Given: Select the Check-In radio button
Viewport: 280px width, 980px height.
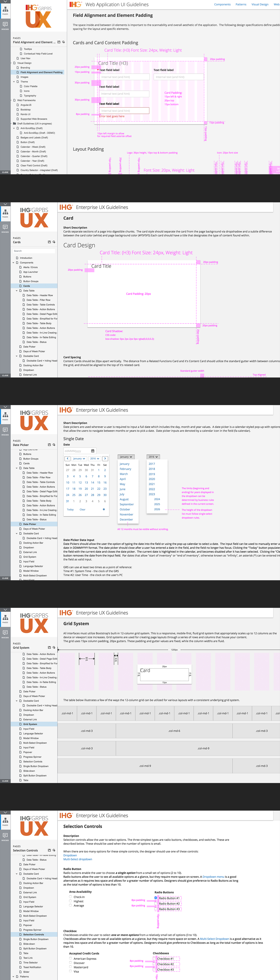Looking at the screenshot, I should click(70, 897).
